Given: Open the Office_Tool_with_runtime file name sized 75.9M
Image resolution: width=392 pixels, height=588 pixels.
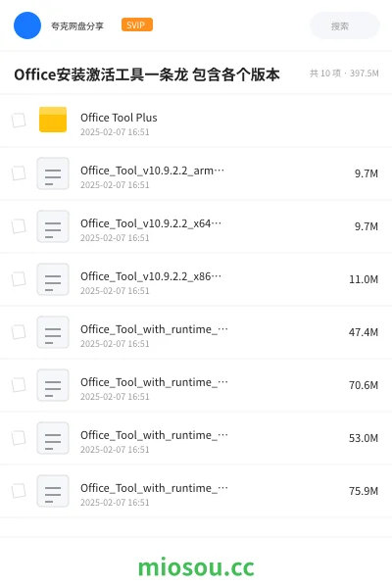Looking at the screenshot, I should point(154,488).
